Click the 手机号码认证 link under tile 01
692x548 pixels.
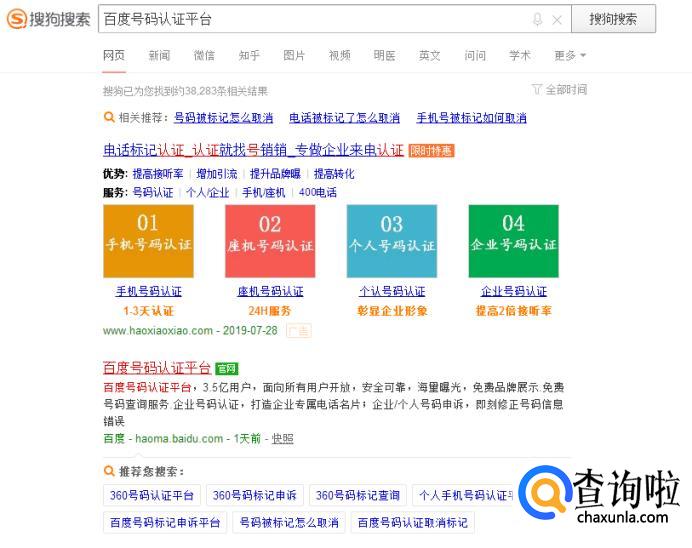point(149,291)
